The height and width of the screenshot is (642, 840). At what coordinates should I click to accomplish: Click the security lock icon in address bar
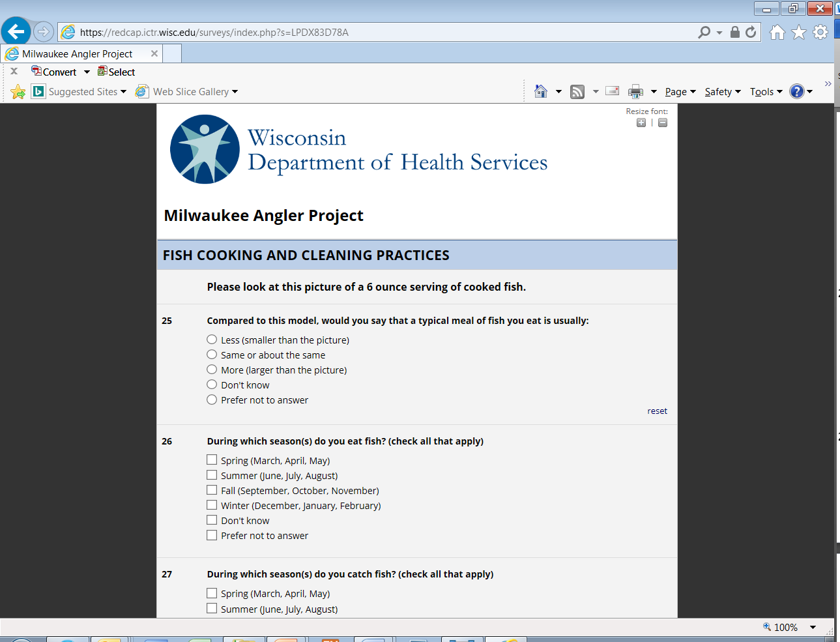tap(735, 32)
